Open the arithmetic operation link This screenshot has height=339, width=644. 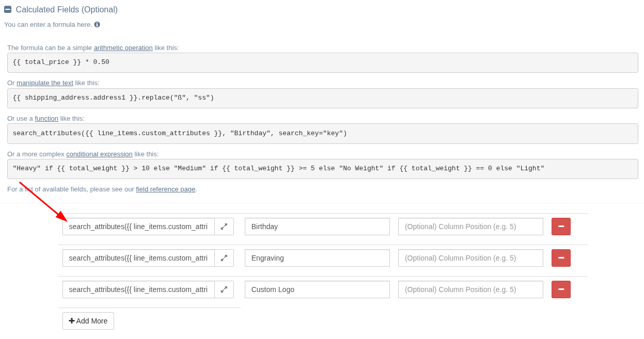pyautogui.click(x=123, y=47)
